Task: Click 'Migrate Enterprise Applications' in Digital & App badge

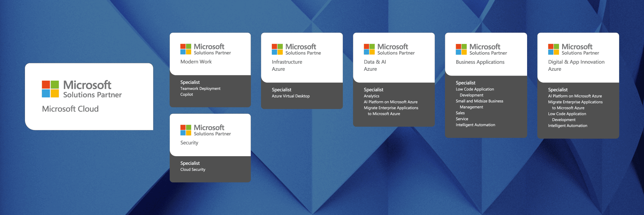Action: click(575, 102)
